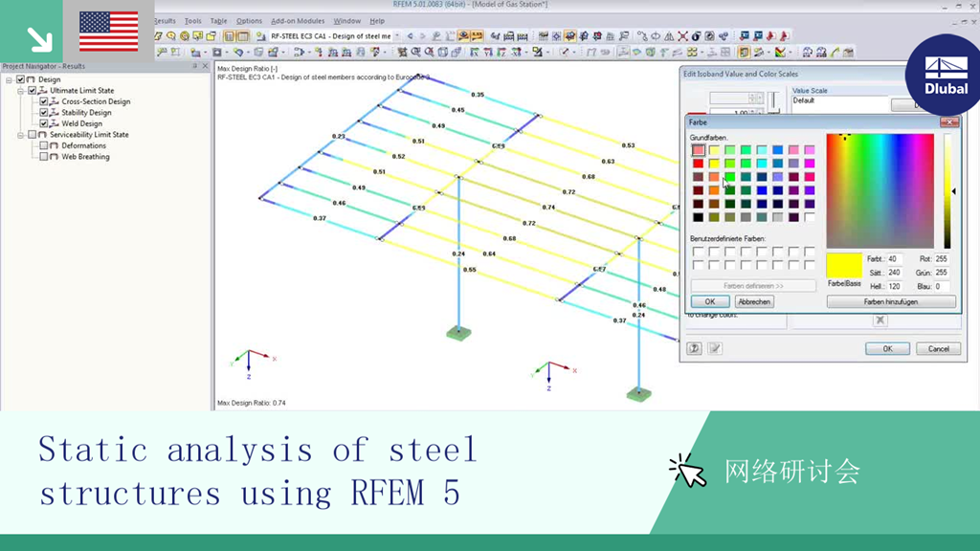The image size is (980, 551).
Task: Click Cancel in the Edit Isoband dialog
Action: [x=938, y=348]
